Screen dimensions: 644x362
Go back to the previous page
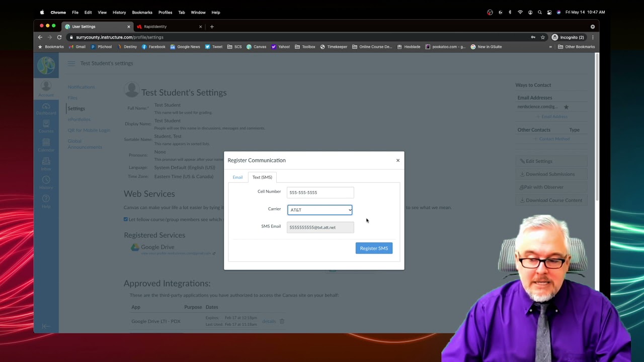[x=40, y=37]
